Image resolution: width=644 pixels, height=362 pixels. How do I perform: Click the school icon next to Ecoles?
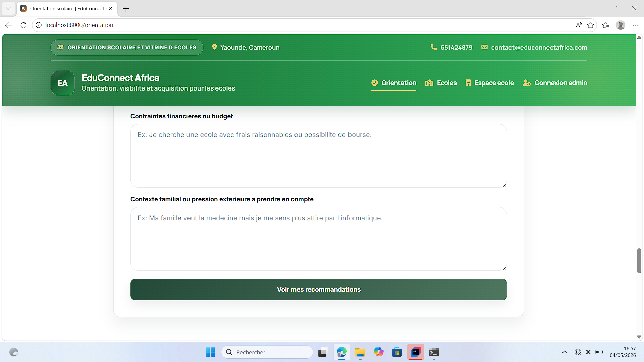coord(429,83)
